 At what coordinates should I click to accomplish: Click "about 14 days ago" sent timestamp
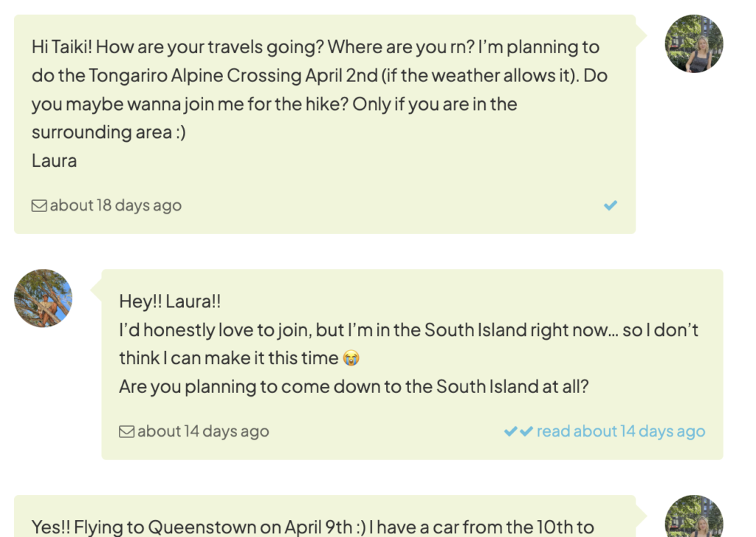[x=203, y=431]
